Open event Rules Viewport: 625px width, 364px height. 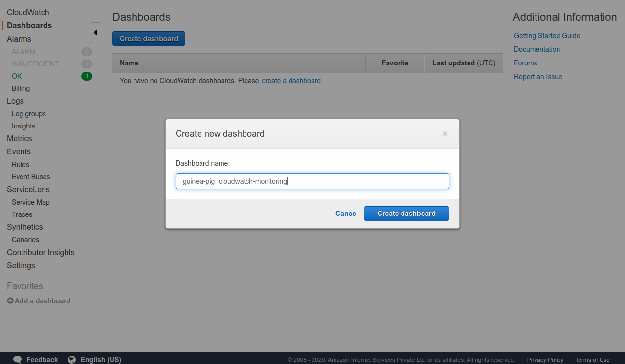tap(21, 165)
